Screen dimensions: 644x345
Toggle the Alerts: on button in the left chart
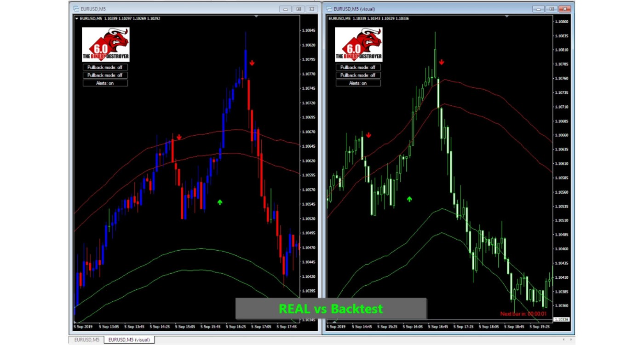coord(105,83)
